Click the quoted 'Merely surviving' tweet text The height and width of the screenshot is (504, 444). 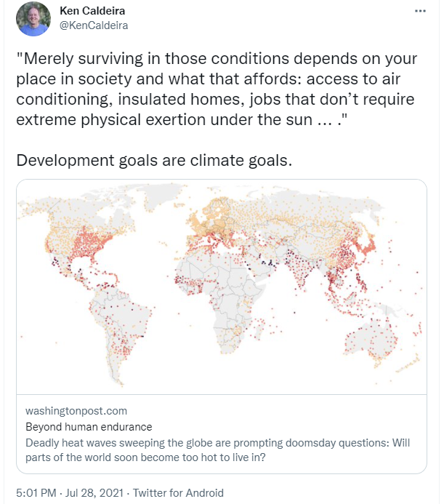[217, 89]
